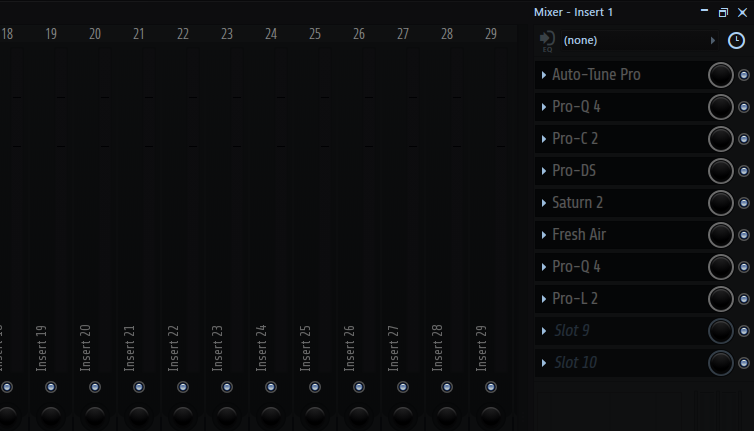
Task: Select empty Slot 10
Action: tap(576, 362)
